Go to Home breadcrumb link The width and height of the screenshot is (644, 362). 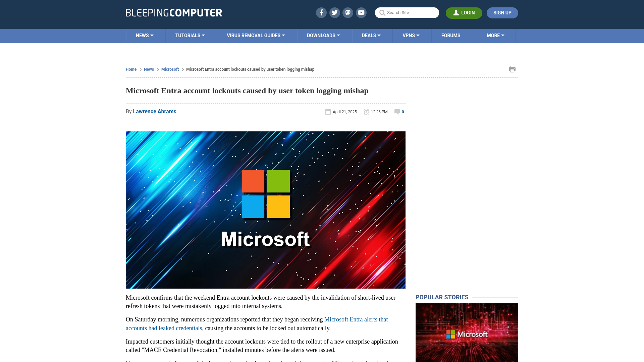(x=131, y=69)
